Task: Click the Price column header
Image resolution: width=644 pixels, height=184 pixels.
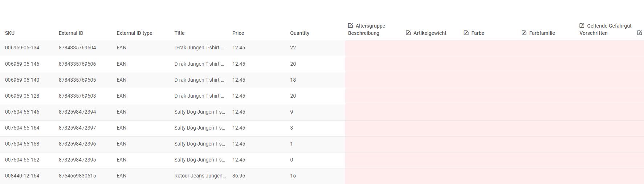Action: (238, 33)
